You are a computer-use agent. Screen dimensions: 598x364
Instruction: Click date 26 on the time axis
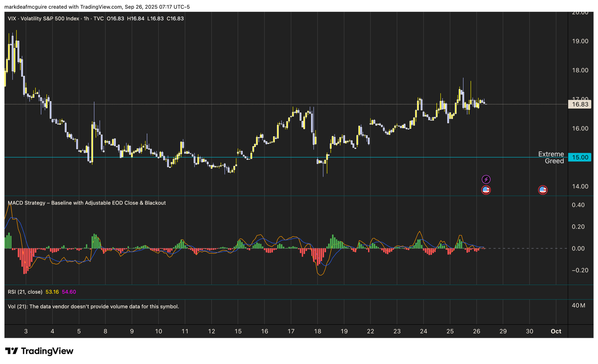477,331
